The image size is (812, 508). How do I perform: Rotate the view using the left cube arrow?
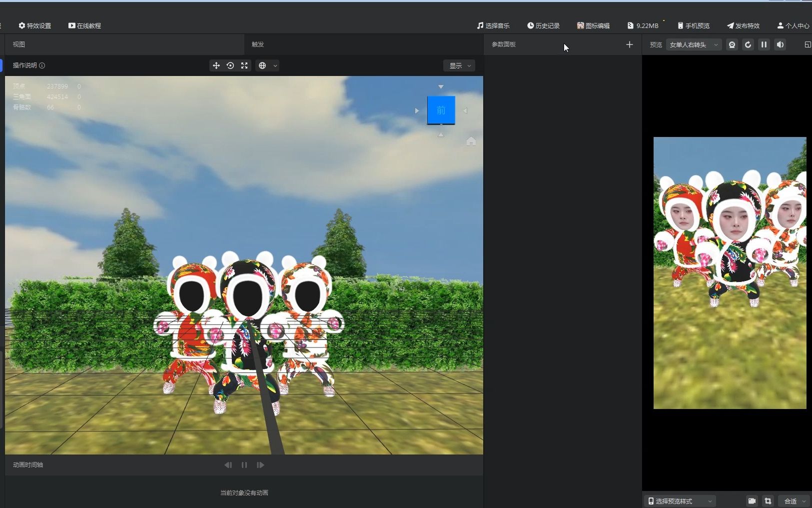[x=417, y=110]
